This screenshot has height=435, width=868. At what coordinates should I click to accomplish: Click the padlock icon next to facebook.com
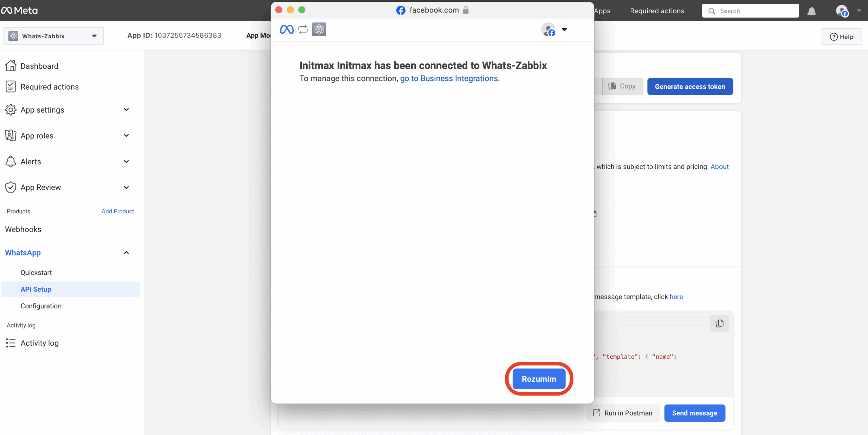(466, 10)
